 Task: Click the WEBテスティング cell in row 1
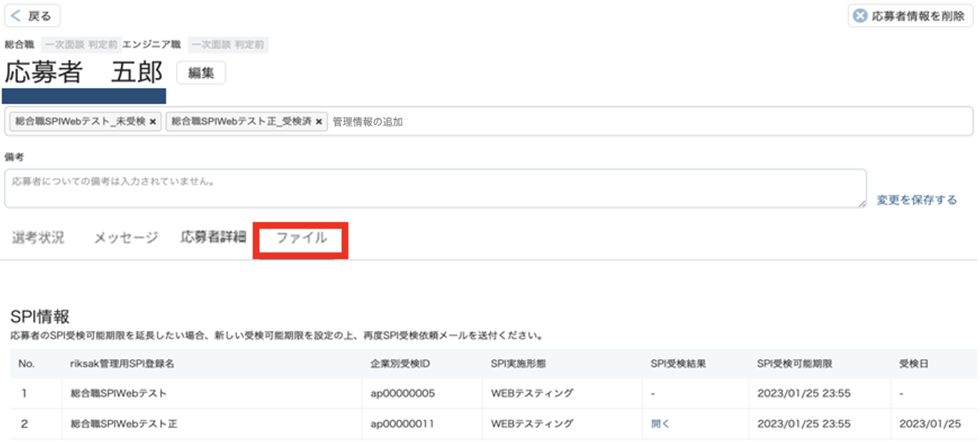click(x=532, y=394)
